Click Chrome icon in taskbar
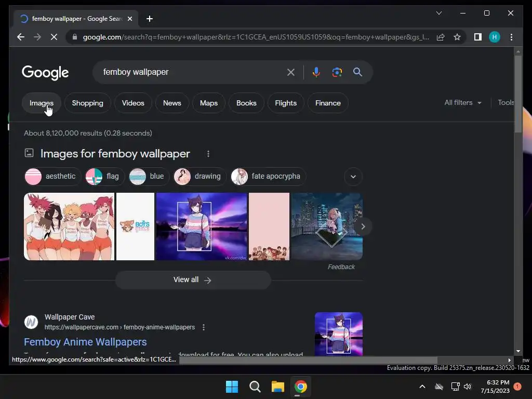 click(x=300, y=387)
